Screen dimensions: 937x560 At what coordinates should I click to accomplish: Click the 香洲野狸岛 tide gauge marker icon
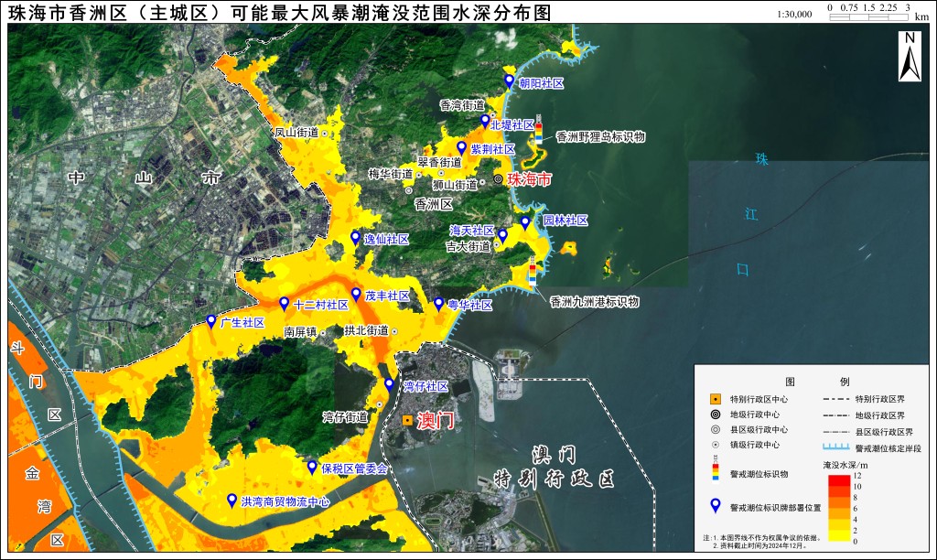coord(538,131)
